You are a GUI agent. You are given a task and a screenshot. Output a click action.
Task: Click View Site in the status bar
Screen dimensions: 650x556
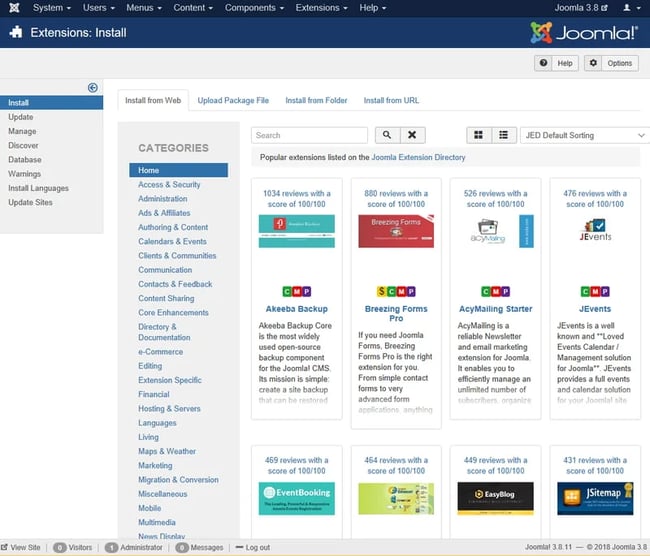[21, 547]
